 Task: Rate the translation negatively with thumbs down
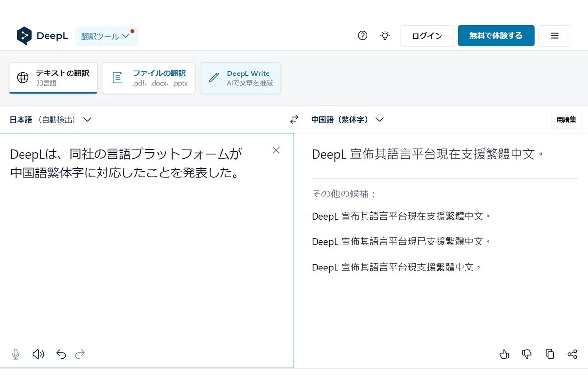coord(527,354)
